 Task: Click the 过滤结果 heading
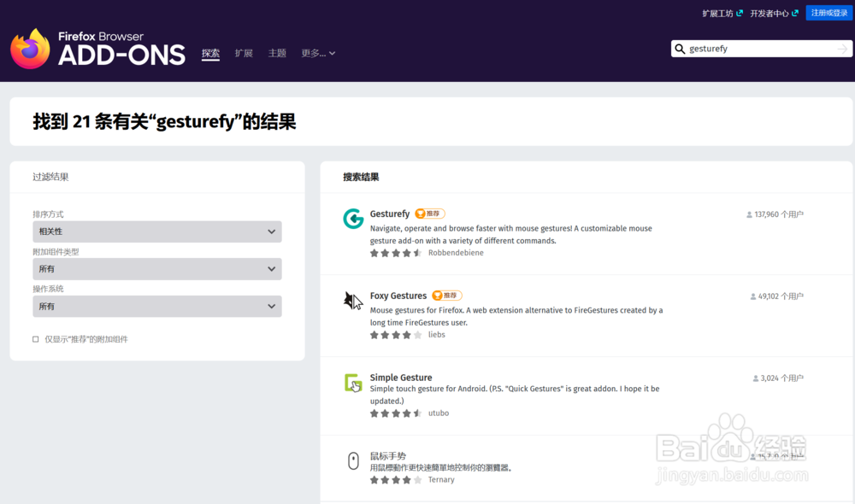pyautogui.click(x=50, y=177)
